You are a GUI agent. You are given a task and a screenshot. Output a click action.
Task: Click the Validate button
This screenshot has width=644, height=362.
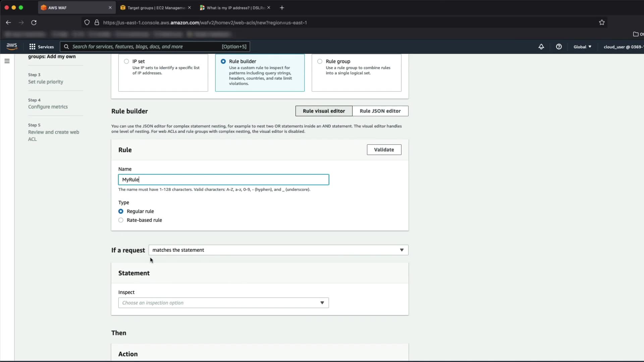click(x=384, y=149)
